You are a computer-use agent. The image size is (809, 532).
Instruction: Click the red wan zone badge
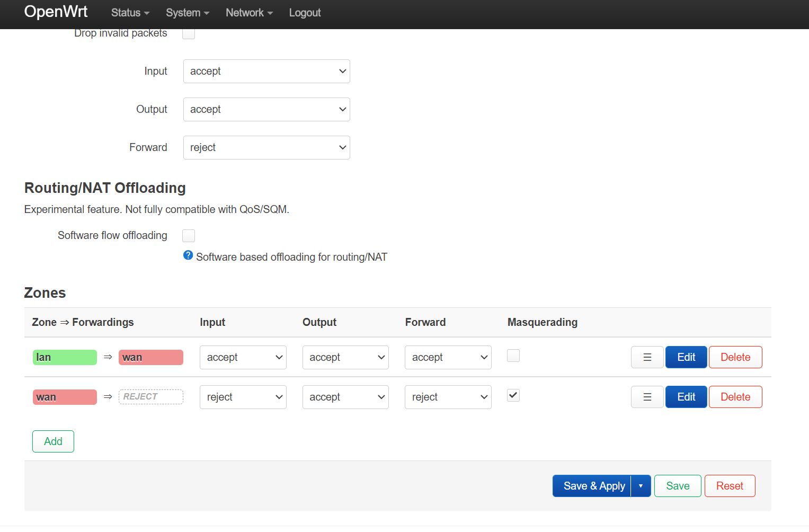[65, 397]
